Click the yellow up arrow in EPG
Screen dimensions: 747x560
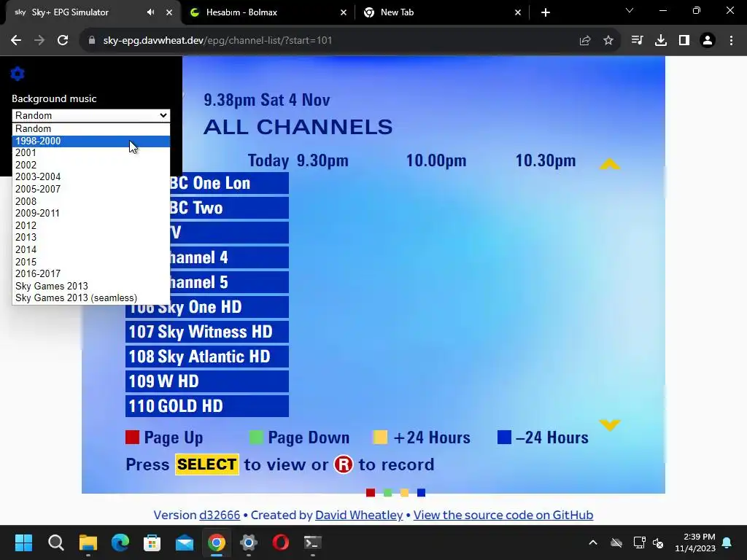(x=609, y=164)
